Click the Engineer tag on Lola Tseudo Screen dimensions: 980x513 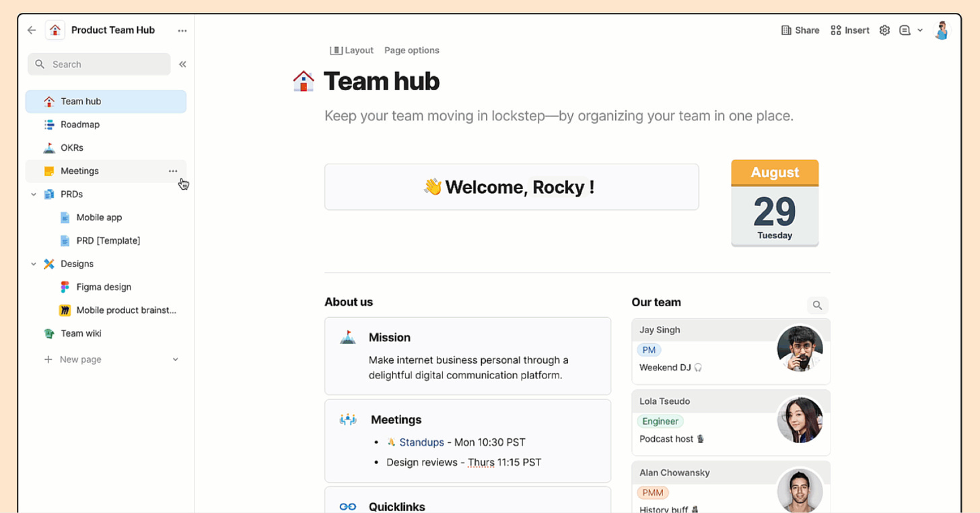tap(660, 421)
